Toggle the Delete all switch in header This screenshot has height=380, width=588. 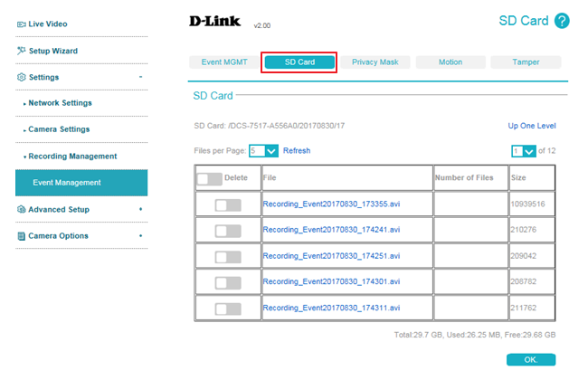pyautogui.click(x=209, y=179)
